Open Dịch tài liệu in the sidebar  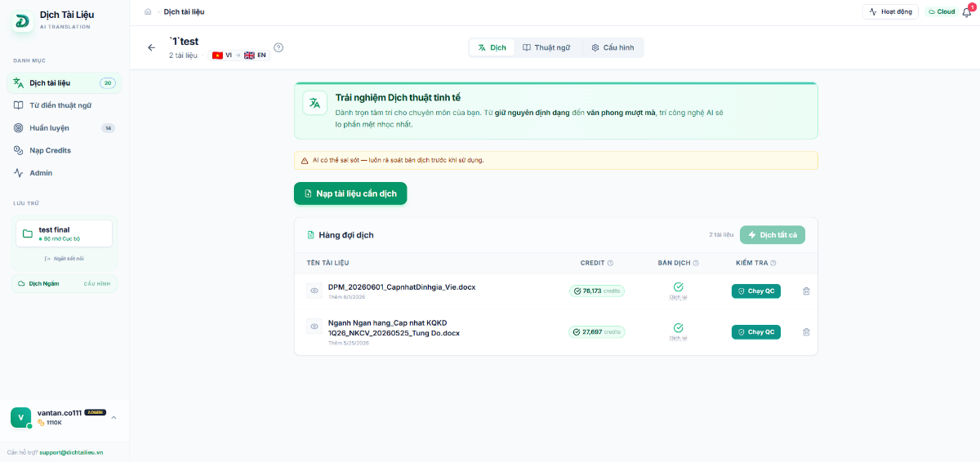(x=65, y=82)
